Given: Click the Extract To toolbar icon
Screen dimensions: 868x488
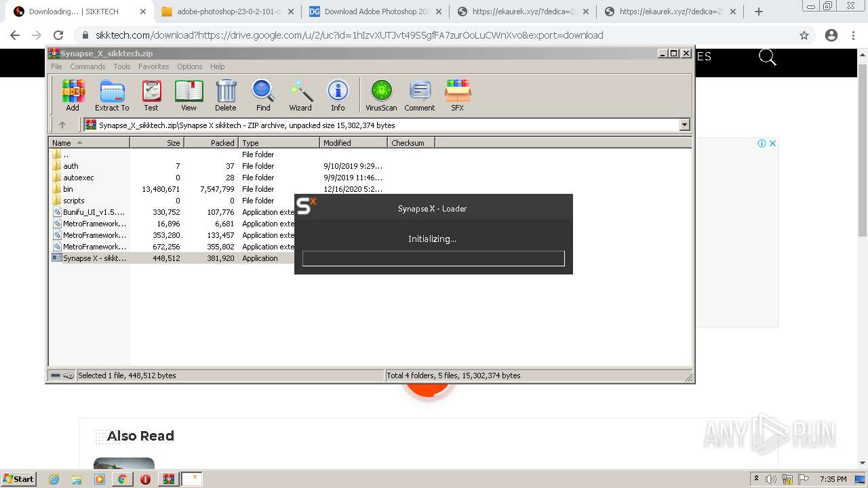Looking at the screenshot, I should pos(112,95).
